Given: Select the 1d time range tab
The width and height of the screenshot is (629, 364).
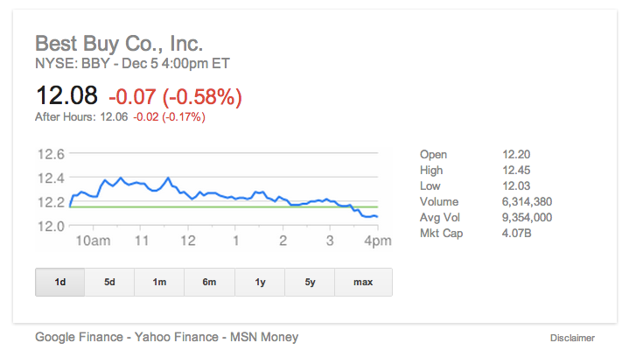Looking at the screenshot, I should coord(60,283).
